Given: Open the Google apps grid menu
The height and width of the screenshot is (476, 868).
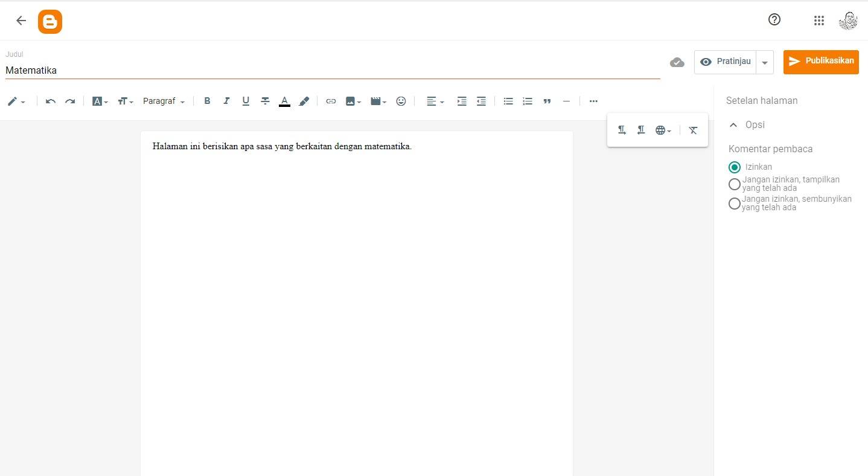Looking at the screenshot, I should pos(819,20).
